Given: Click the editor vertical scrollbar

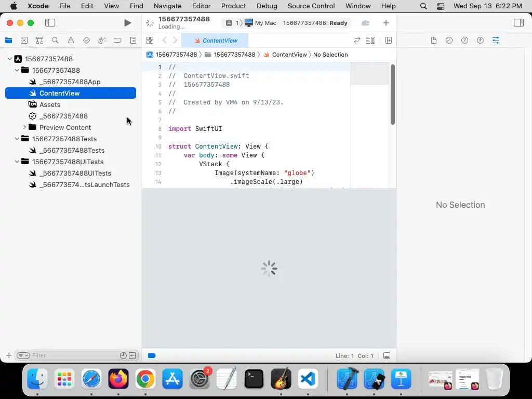Looking at the screenshot, I should point(393,95).
